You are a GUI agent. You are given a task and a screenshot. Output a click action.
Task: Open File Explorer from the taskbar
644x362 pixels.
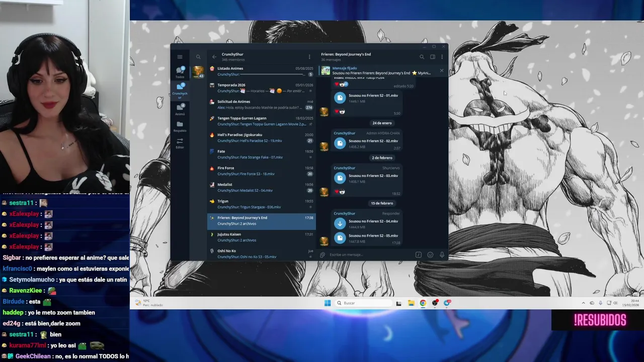[411, 303]
